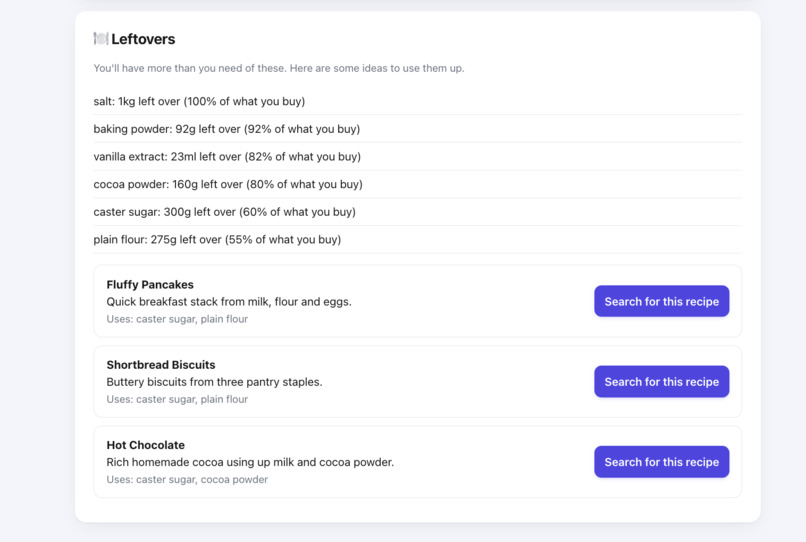The width and height of the screenshot is (806, 542).
Task: Click the Fluffy Pancakes title
Action: click(150, 284)
